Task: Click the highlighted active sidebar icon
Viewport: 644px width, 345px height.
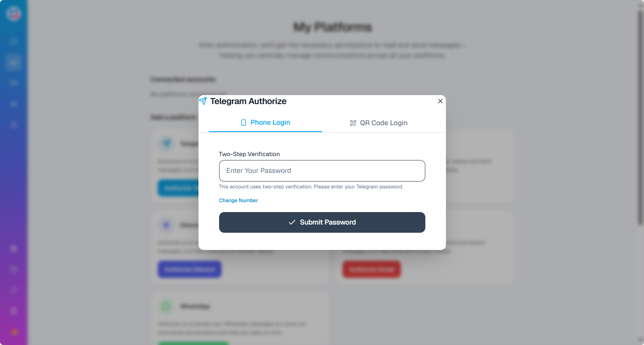Action: [x=14, y=62]
